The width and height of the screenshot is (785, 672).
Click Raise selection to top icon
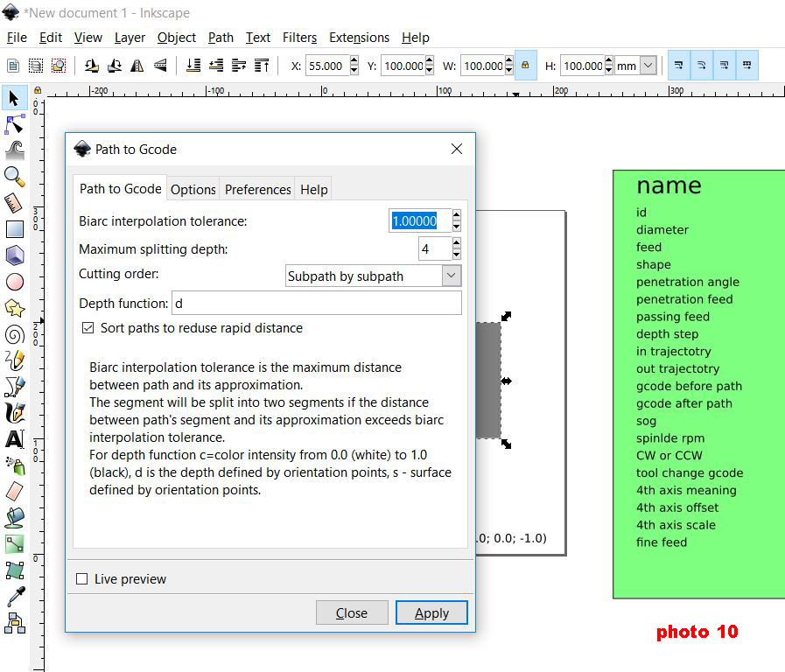click(x=262, y=66)
